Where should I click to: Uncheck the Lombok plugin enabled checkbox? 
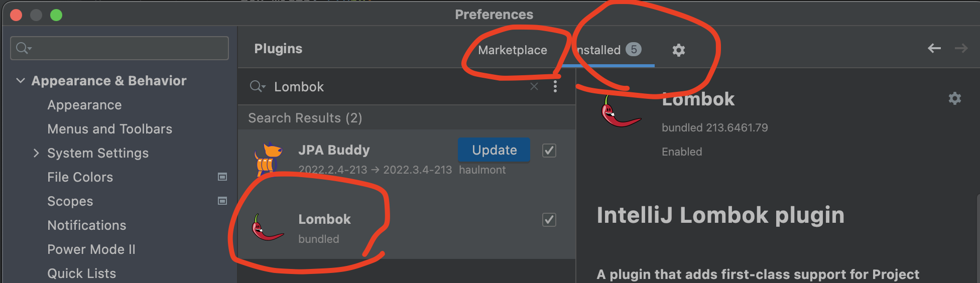point(549,219)
